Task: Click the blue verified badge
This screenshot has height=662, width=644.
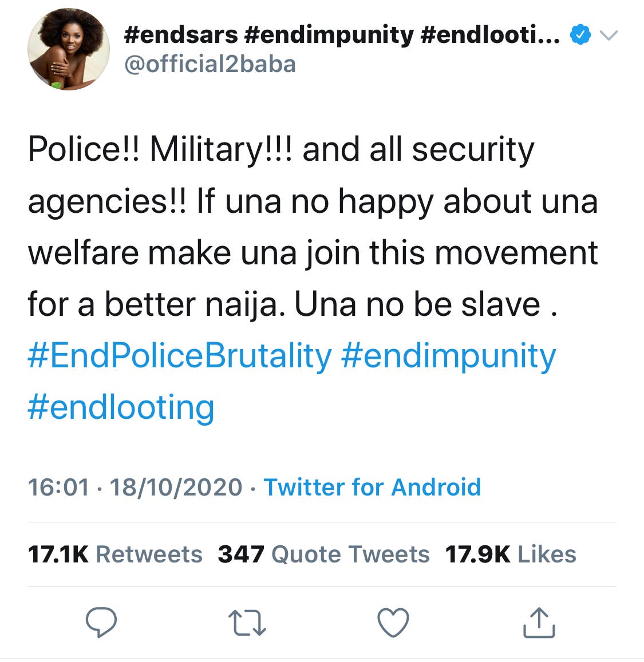Action: pyautogui.click(x=580, y=35)
